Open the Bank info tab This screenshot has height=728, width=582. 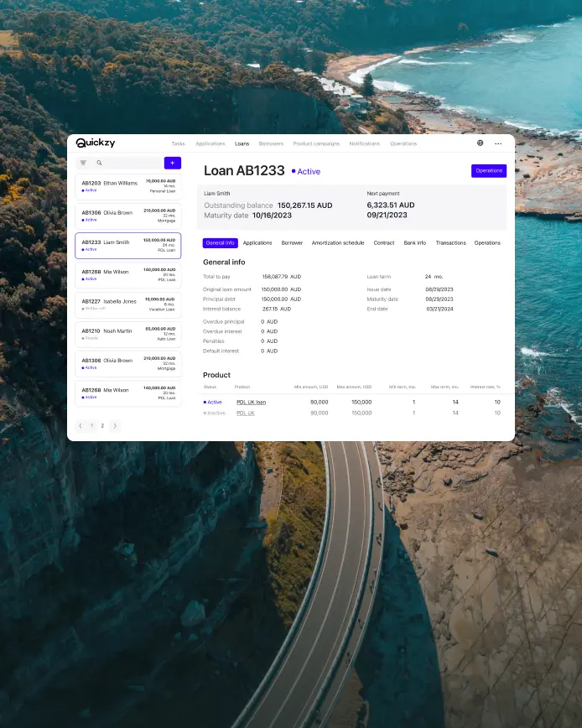point(415,243)
